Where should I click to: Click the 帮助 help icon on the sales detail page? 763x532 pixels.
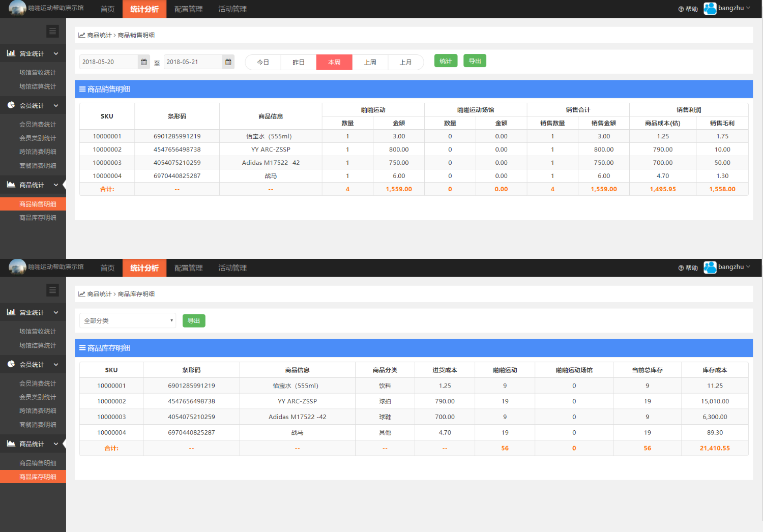coord(681,9)
